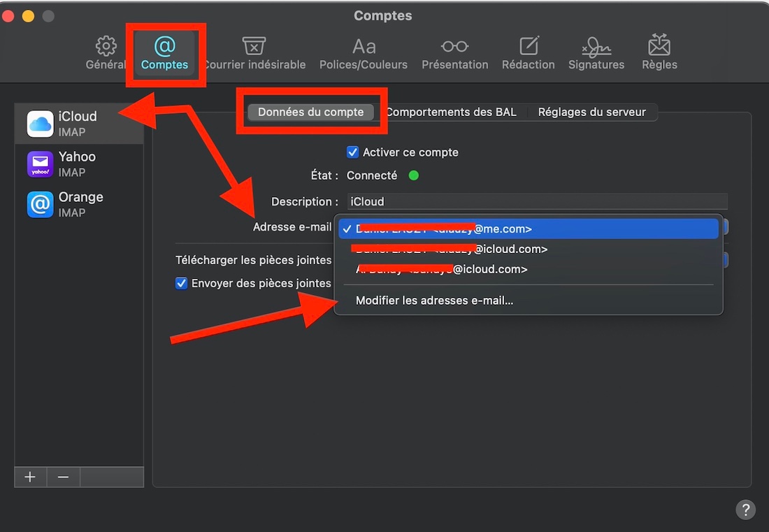Image resolution: width=769 pixels, height=532 pixels.
Task: Switch to Comportements des BAL tab
Action: pyautogui.click(x=451, y=112)
